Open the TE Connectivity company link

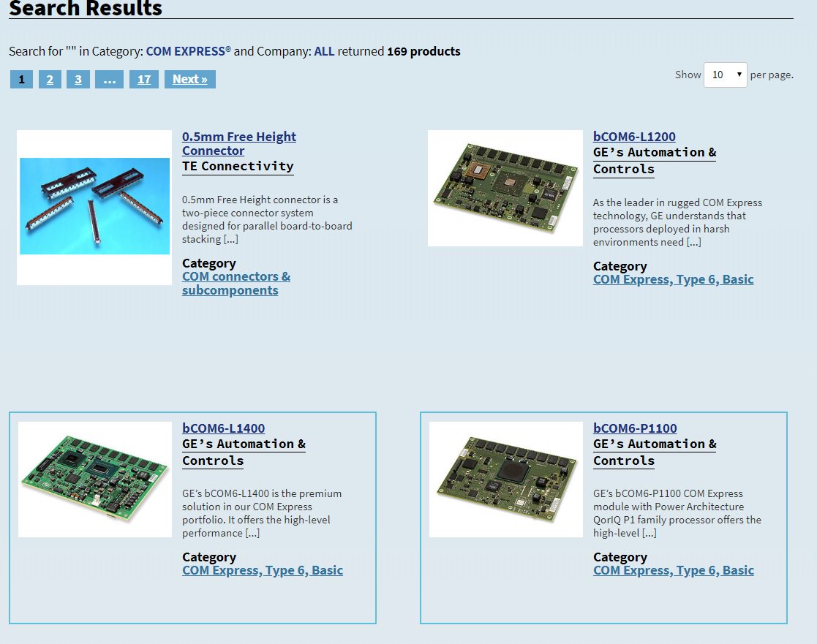click(x=238, y=166)
